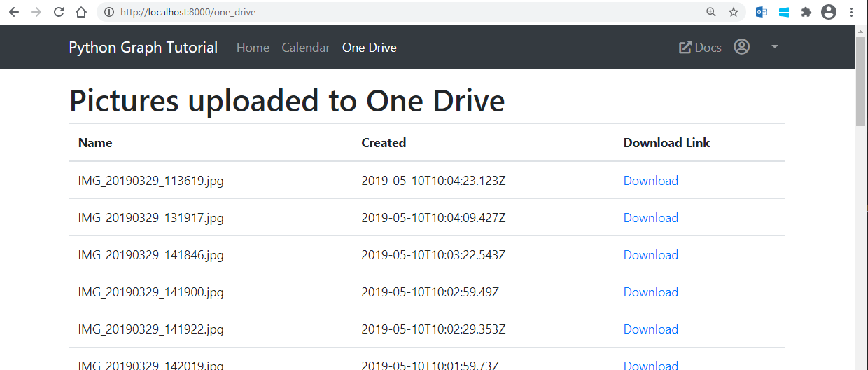Click the vertical scrollbar thumb

click(861, 81)
